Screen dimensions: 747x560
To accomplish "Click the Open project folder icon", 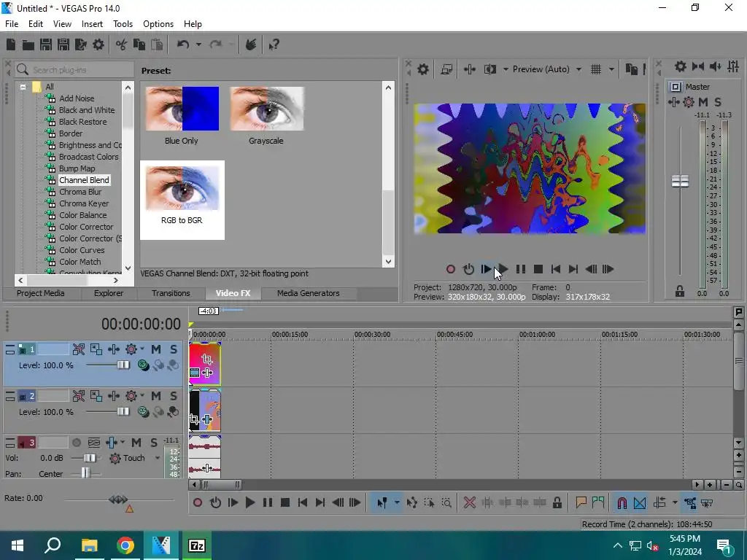I will [28, 44].
